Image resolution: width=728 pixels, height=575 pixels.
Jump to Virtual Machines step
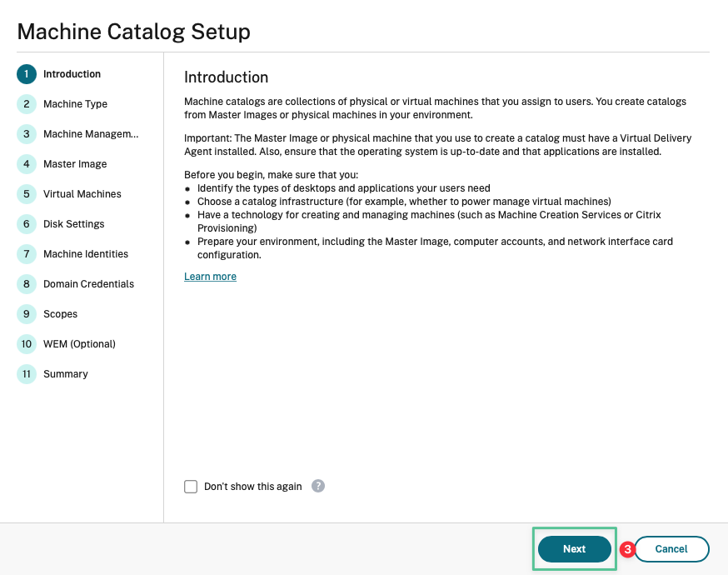coord(82,194)
